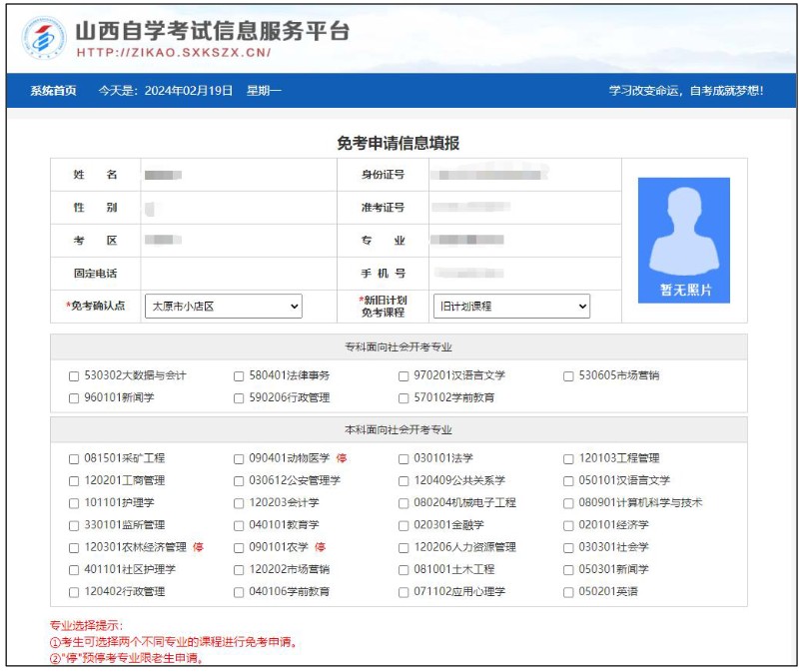Check the 530302大数据与会计 box

(74, 376)
